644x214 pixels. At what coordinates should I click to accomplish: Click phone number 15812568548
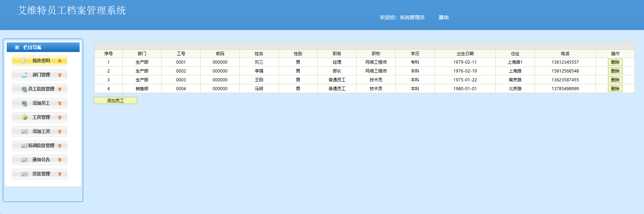565,71
